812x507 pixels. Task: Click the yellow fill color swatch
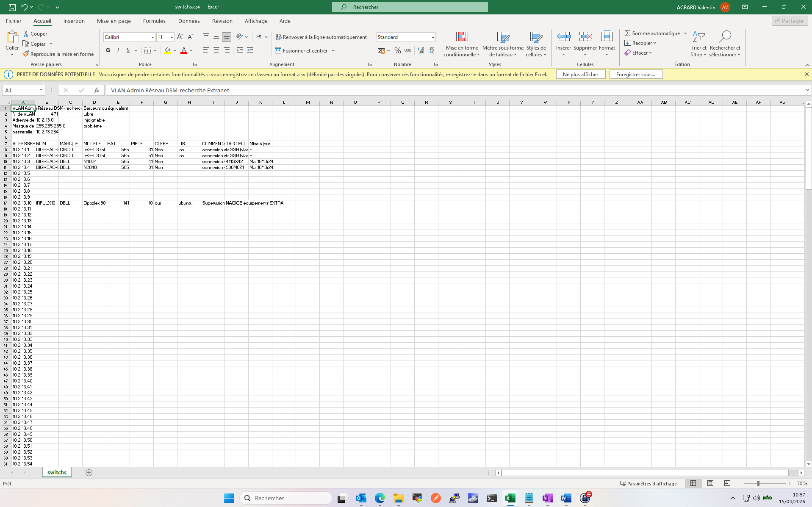coord(168,50)
